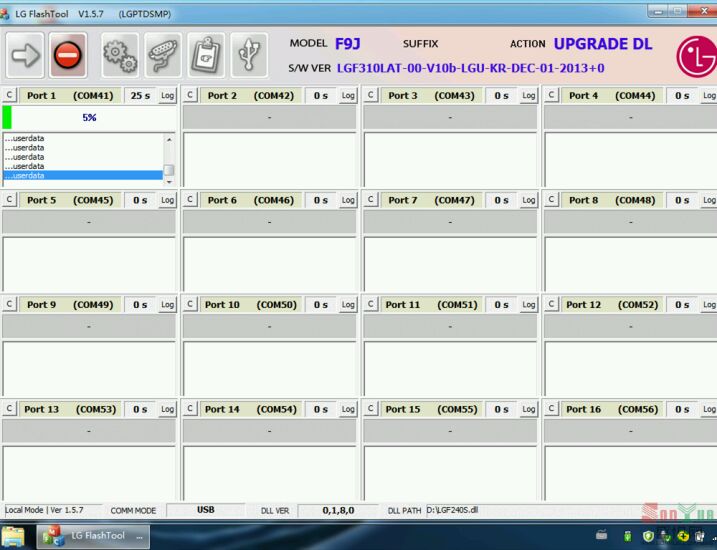This screenshot has width=717, height=550.
Task: Click the C button for Port 7
Action: [371, 200]
